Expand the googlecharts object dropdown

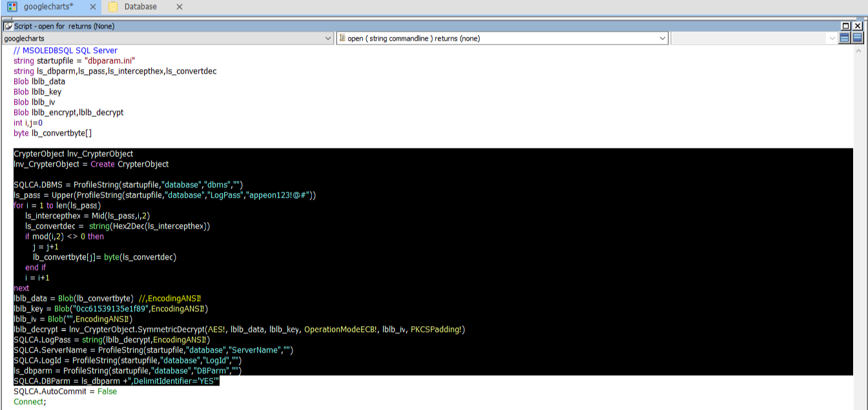(328, 39)
